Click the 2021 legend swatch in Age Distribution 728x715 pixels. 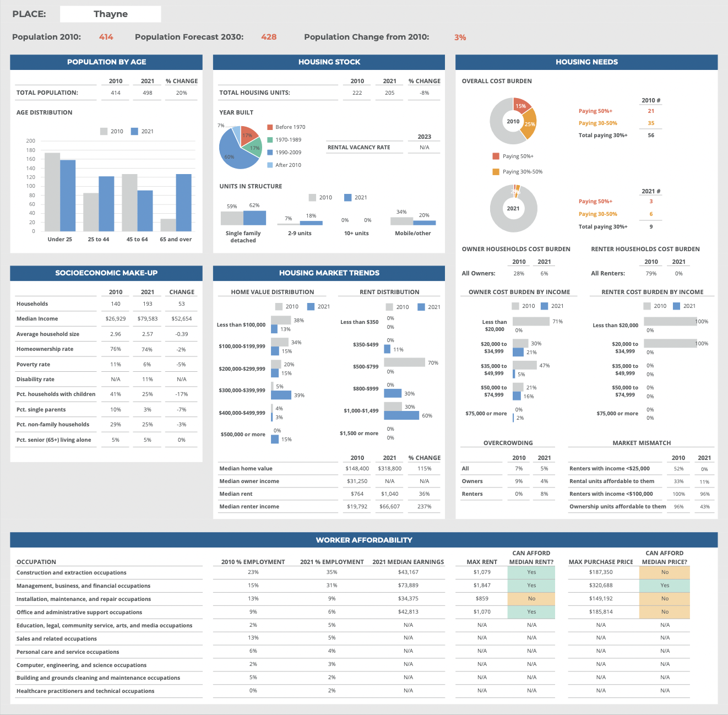(x=134, y=132)
